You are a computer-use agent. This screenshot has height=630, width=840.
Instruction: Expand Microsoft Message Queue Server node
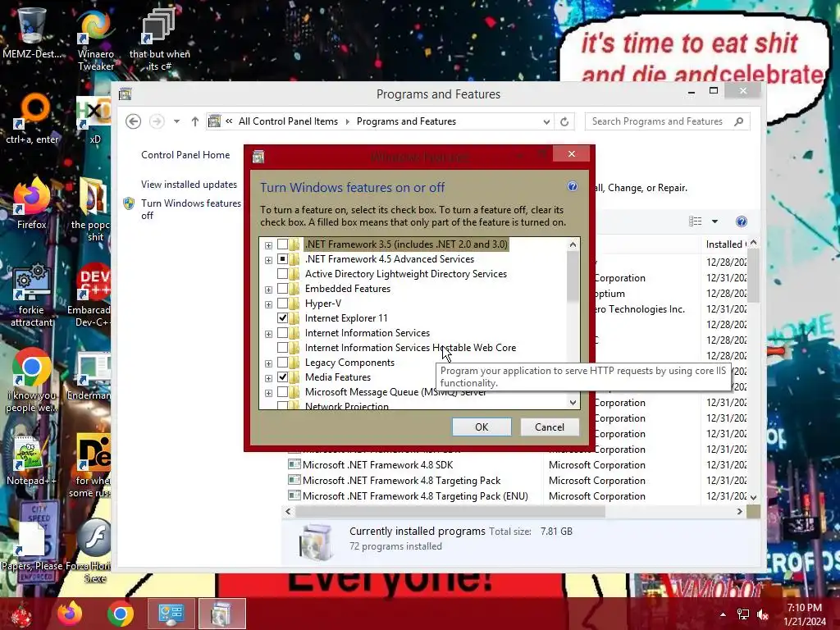pyautogui.click(x=268, y=393)
